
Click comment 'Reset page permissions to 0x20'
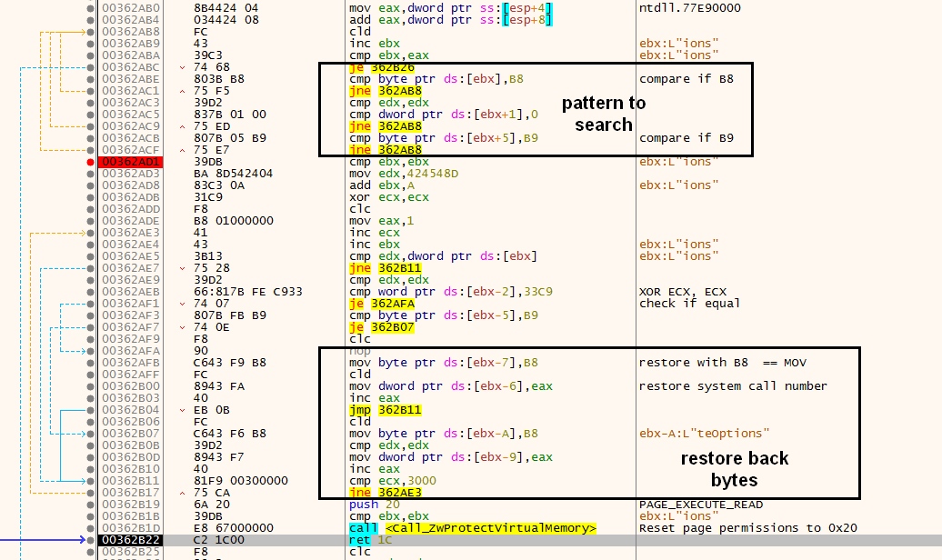[748, 528]
